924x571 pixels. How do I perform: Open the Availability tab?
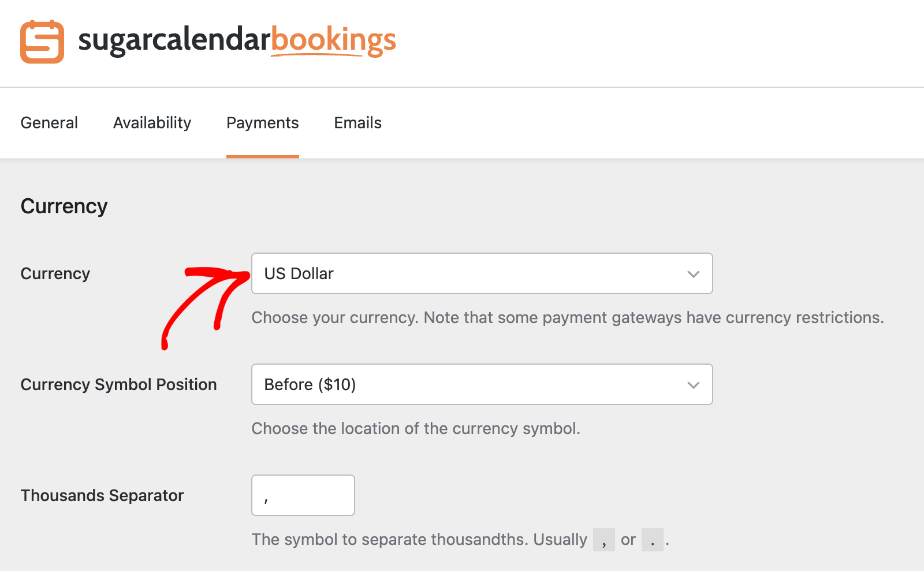tap(152, 123)
